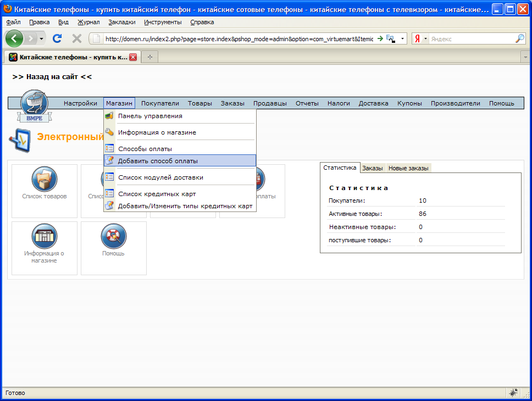Viewport: 532px width, 401px height.
Task: Click the Yandex search magnifier icon
Action: pyautogui.click(x=519, y=38)
